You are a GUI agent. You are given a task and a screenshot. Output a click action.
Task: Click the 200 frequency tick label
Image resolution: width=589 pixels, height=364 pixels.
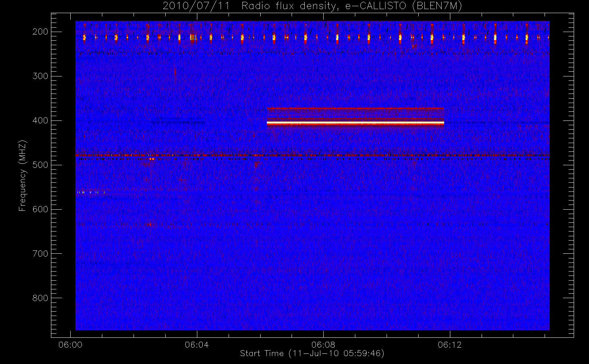click(x=40, y=32)
